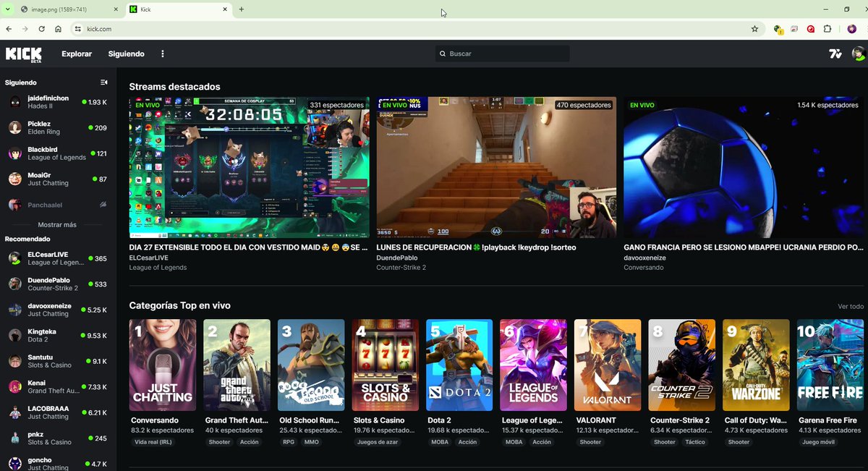Image resolution: width=868 pixels, height=471 pixels.
Task: Open Blackbird channel avatar in sidebar
Action: (x=14, y=153)
